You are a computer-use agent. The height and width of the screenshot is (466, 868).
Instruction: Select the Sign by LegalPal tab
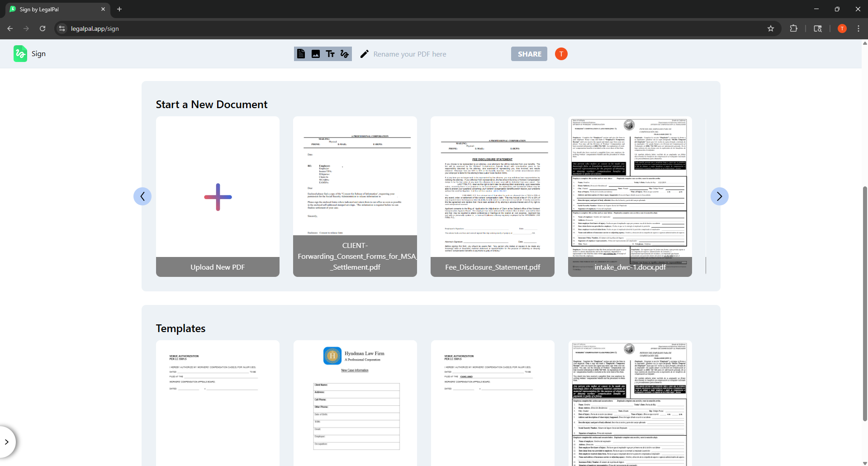point(57,10)
